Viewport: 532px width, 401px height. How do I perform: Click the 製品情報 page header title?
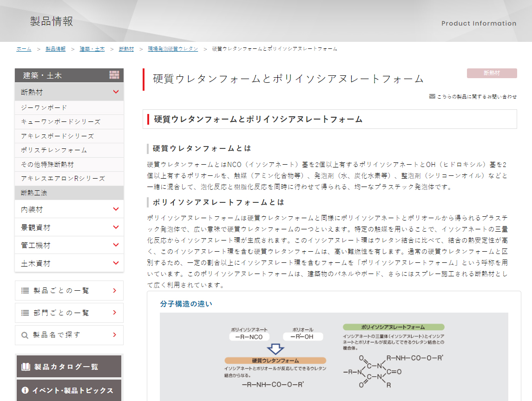point(52,21)
